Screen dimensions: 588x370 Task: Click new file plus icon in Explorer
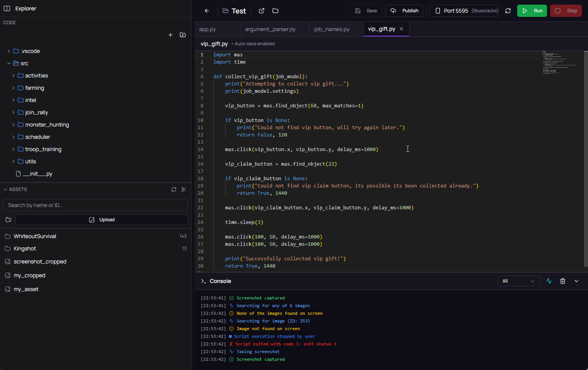(x=170, y=35)
